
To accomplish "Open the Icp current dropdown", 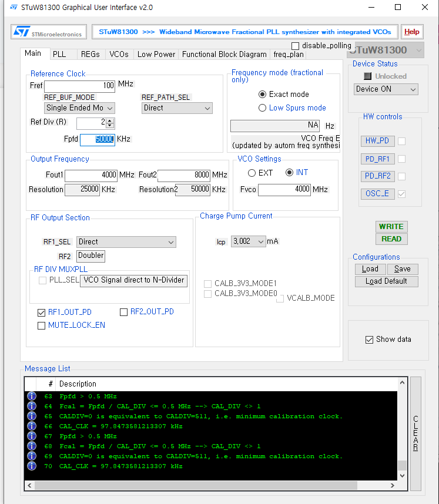I will (248, 241).
